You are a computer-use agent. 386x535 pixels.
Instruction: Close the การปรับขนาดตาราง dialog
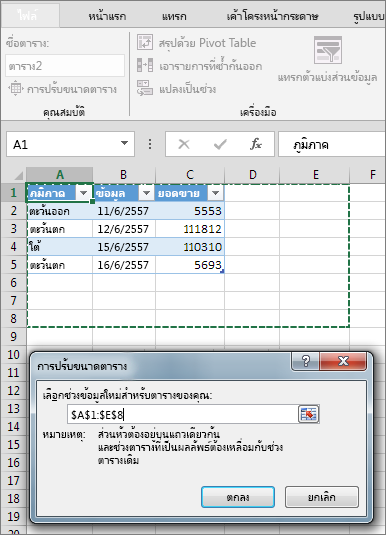[343, 361]
